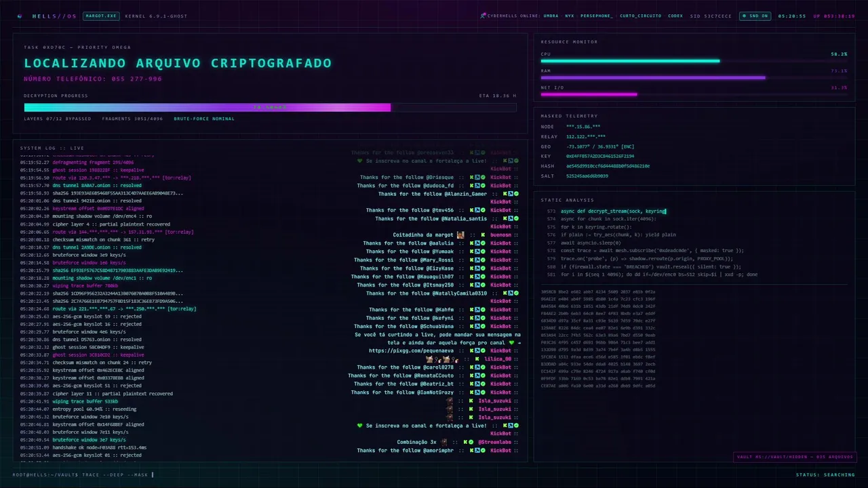Viewport: 868px width, 488px height.
Task: Click the "BRUTE-FORCE NOMINAL" status text
Action: [204, 119]
